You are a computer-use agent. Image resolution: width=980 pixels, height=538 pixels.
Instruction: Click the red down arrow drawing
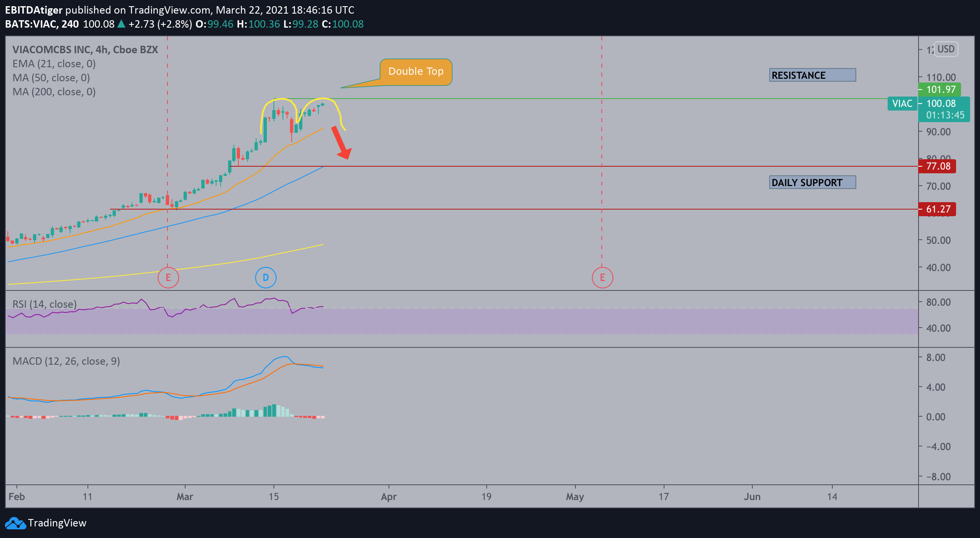tap(342, 143)
